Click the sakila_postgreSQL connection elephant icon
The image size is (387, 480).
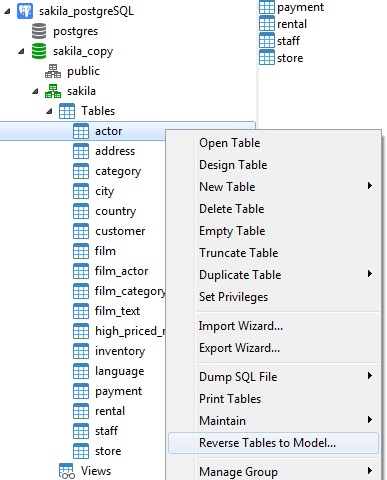(25, 11)
